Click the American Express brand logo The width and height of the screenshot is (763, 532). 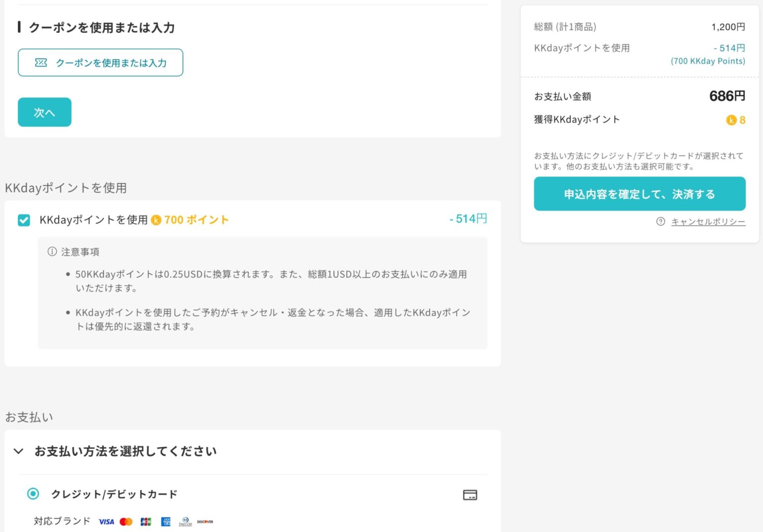[165, 522]
